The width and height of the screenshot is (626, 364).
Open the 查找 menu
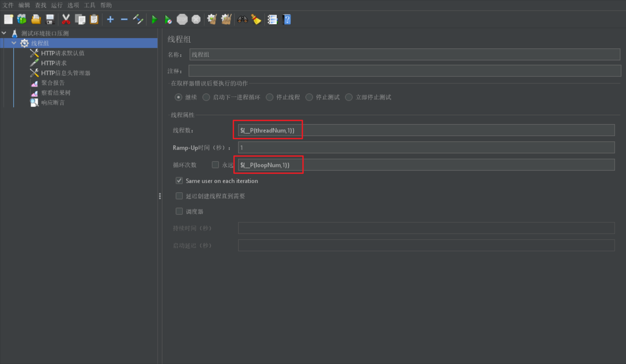coord(41,5)
